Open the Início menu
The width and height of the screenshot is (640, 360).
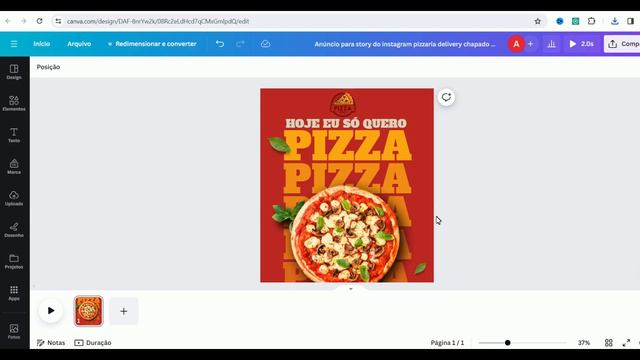pos(42,44)
